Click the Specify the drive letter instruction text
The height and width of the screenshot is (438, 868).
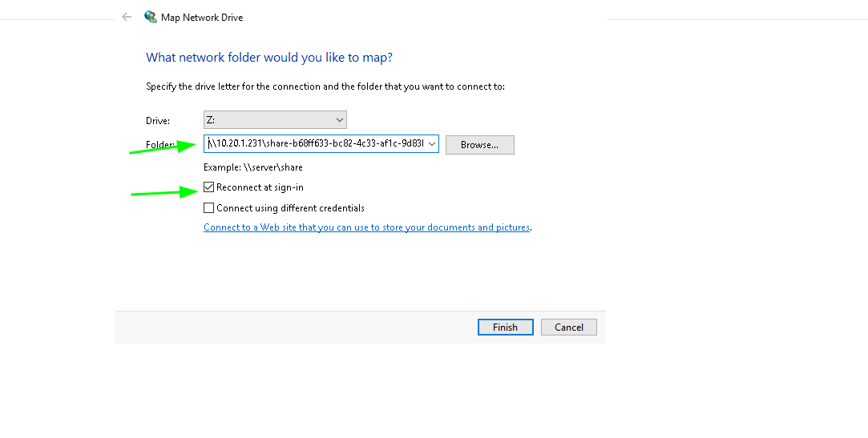click(325, 86)
